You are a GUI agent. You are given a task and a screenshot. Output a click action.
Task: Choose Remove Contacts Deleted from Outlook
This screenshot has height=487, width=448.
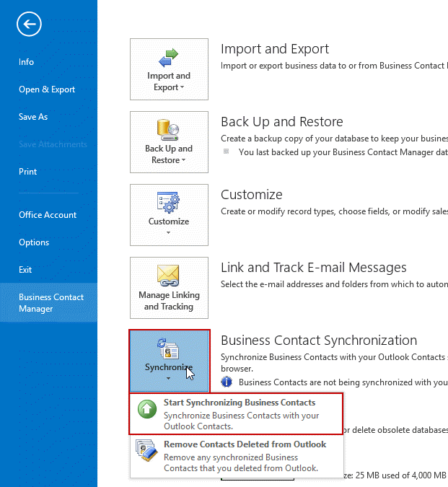point(236,456)
